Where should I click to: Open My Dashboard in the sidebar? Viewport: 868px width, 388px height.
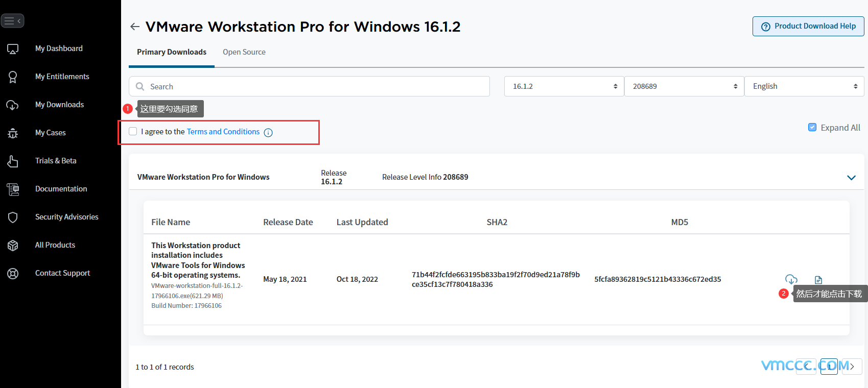[x=59, y=48]
